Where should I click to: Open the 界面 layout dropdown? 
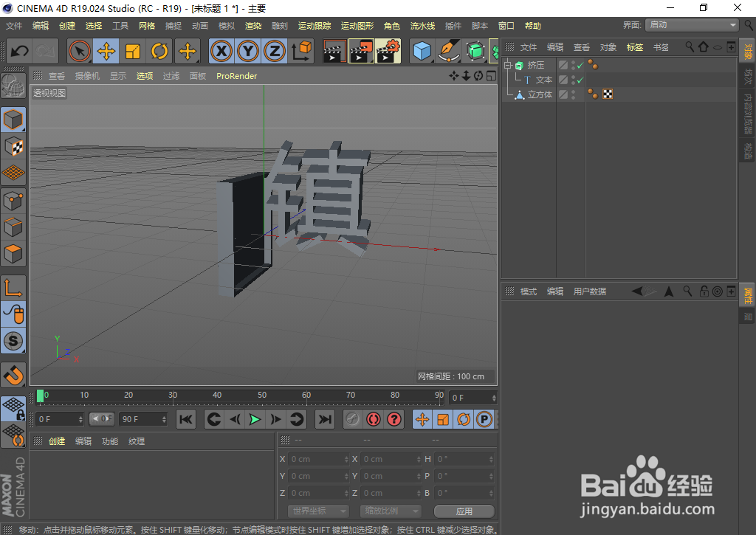point(692,25)
